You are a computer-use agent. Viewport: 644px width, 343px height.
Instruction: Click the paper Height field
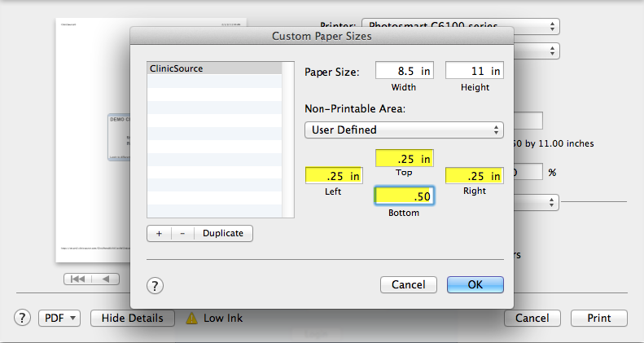pos(475,71)
